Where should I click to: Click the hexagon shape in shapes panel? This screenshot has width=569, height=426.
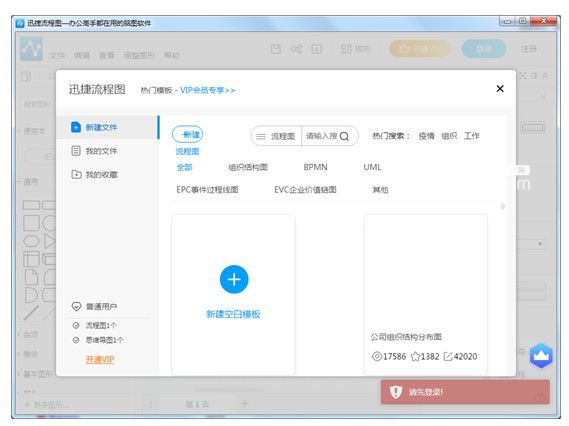[x=32, y=241]
